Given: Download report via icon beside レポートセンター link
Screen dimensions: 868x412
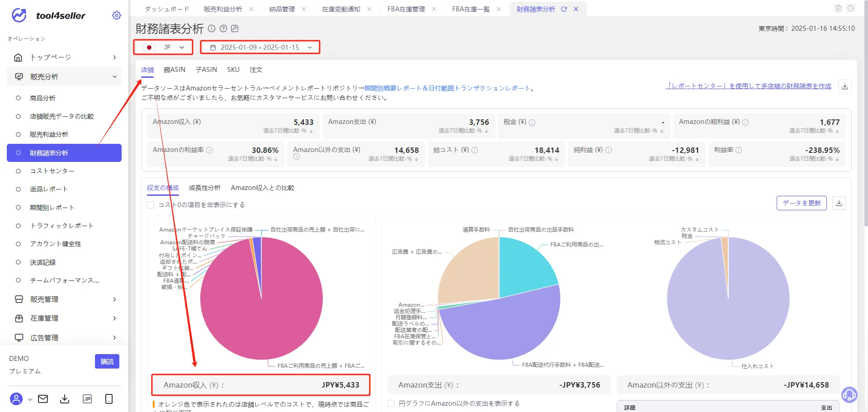Looking at the screenshot, I should [x=845, y=86].
